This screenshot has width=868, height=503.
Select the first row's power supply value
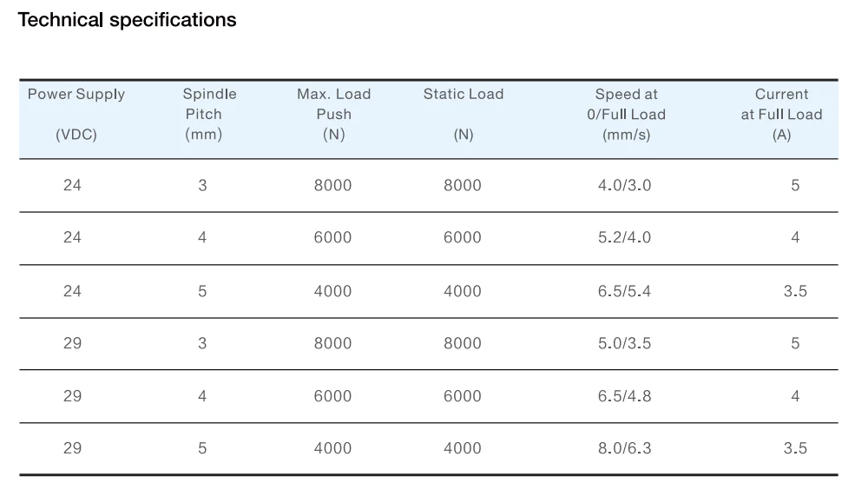coord(72,185)
